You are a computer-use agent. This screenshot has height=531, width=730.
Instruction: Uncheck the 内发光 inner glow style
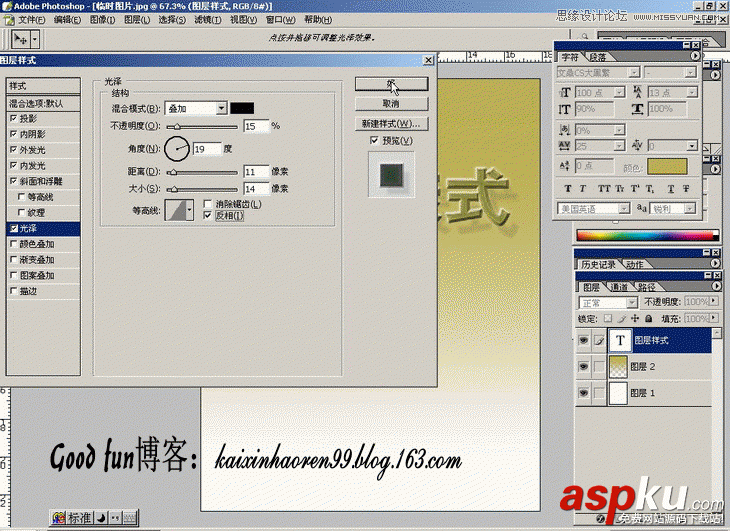(x=14, y=165)
